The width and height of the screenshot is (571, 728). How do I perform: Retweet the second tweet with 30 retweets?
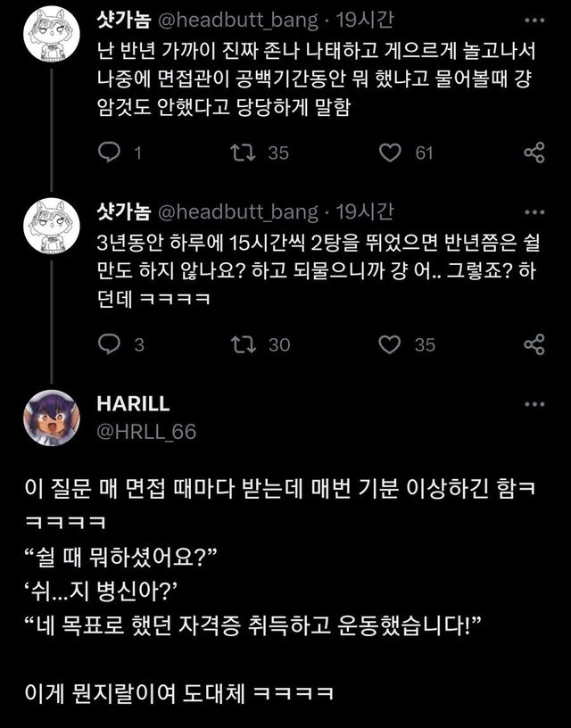243,343
